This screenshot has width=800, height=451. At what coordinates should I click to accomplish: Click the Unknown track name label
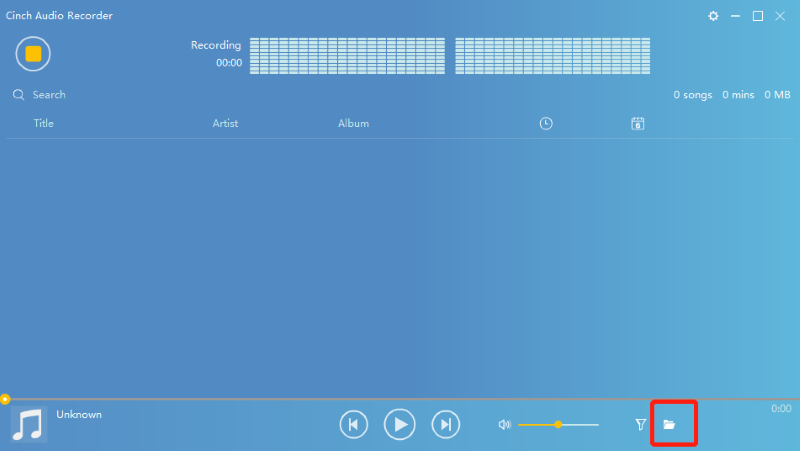pos(79,414)
